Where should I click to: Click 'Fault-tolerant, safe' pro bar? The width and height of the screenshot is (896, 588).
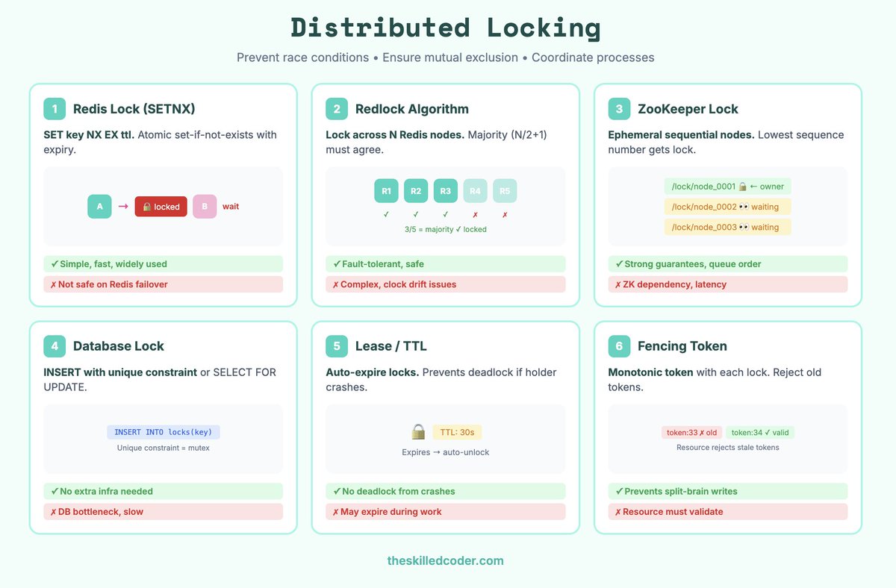click(446, 264)
